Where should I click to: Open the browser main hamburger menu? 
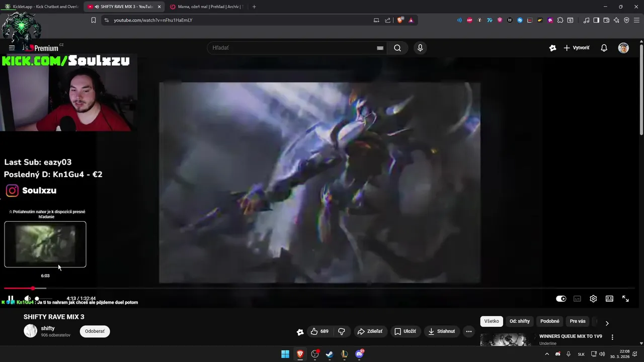636,20
